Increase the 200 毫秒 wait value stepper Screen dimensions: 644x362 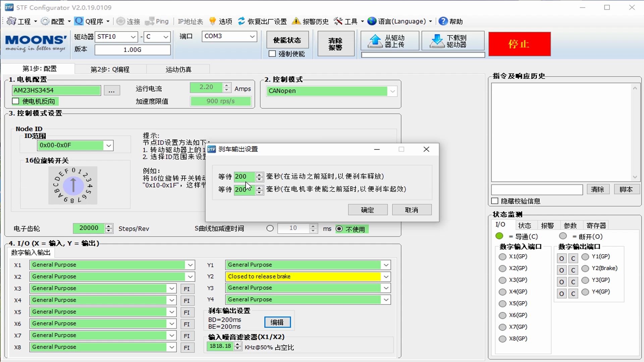coord(259,175)
